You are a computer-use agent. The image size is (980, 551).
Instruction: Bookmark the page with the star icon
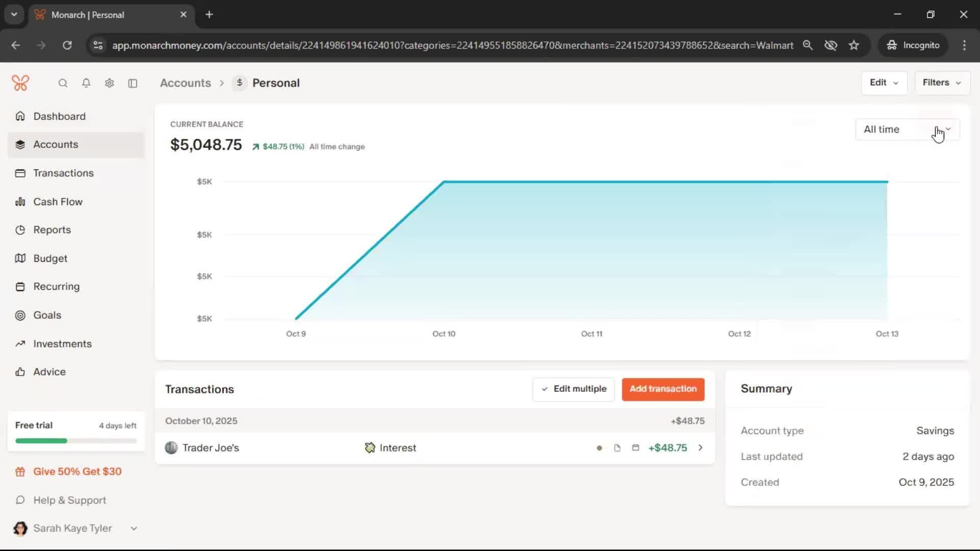(x=854, y=45)
